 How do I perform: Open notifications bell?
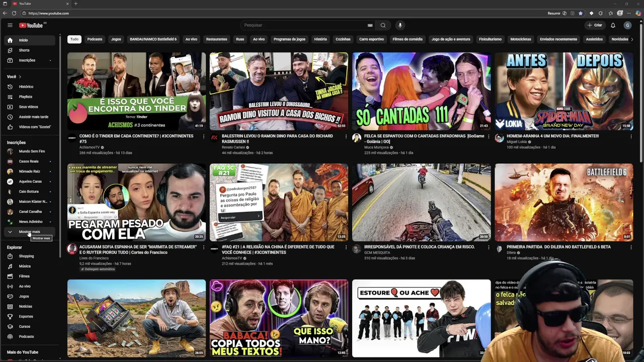click(613, 25)
